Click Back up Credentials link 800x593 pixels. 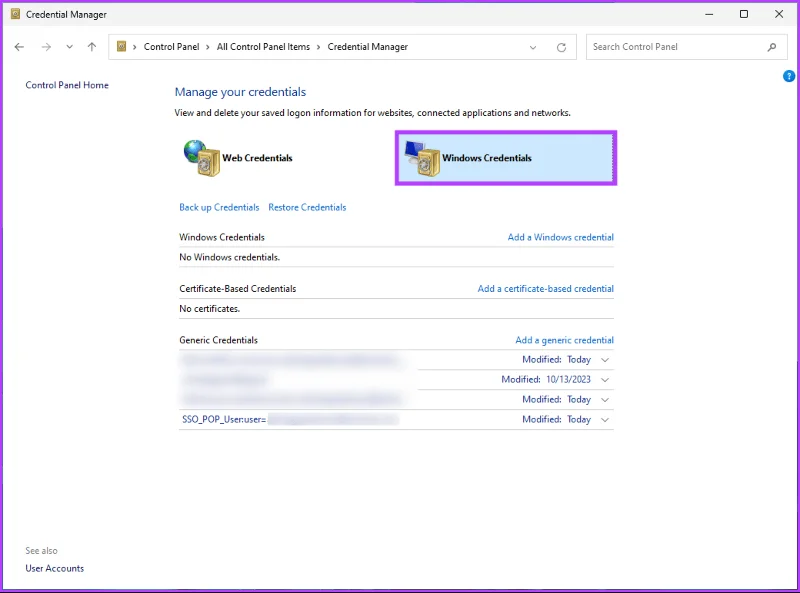pos(219,207)
